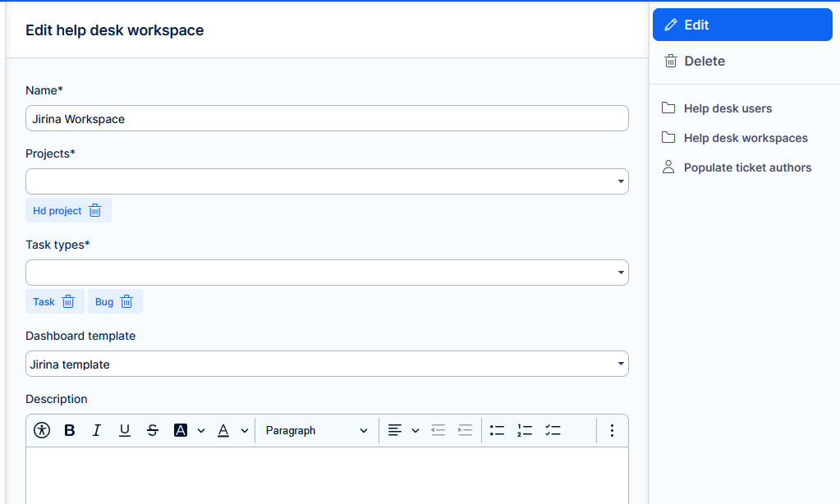Remove Task type using trash icon
The width and height of the screenshot is (840, 504).
(x=68, y=302)
